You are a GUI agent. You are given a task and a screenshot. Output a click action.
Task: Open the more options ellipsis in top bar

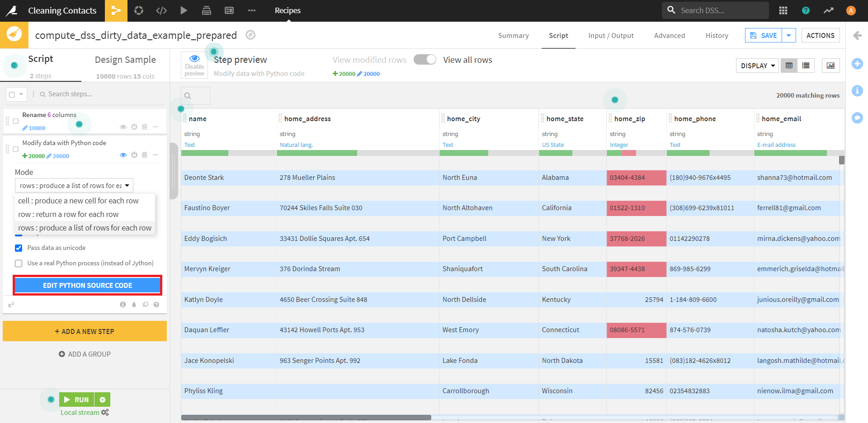pos(252,10)
